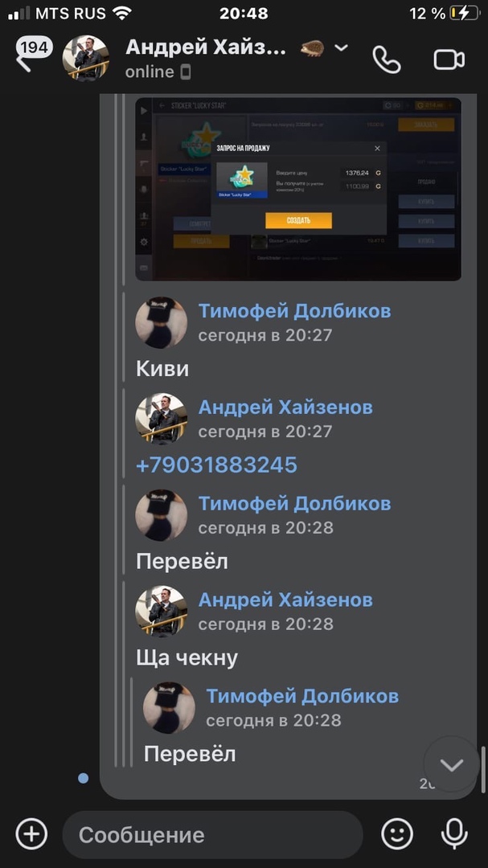488x868 pixels.
Task: Expand the chat options chevron in header
Action: [x=341, y=48]
